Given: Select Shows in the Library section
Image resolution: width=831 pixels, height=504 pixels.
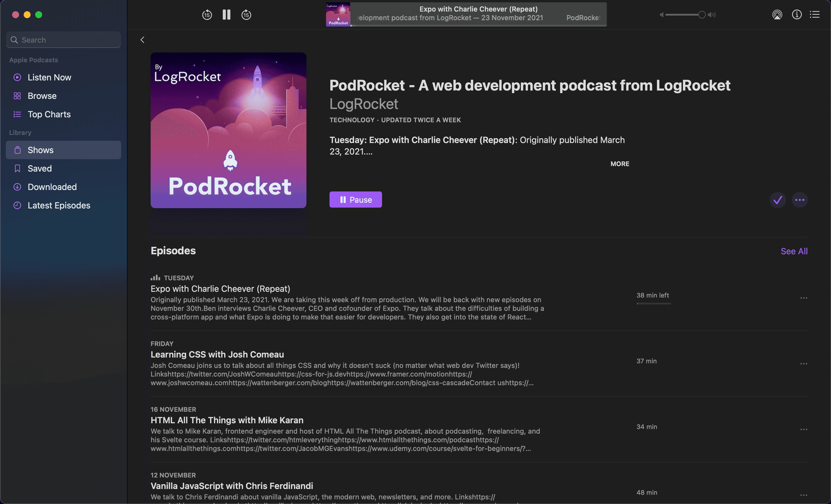Looking at the screenshot, I should (x=63, y=150).
